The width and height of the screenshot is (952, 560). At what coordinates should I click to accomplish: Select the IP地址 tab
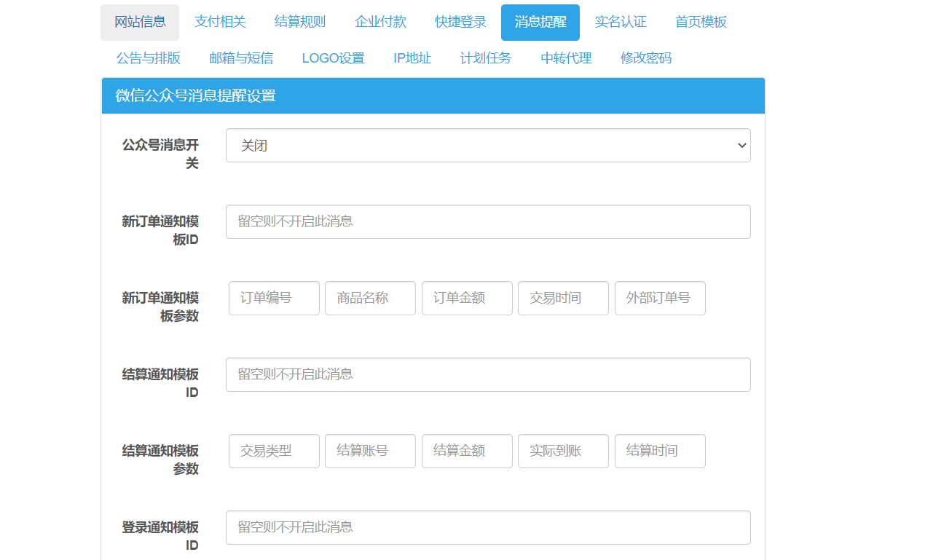pyautogui.click(x=412, y=58)
